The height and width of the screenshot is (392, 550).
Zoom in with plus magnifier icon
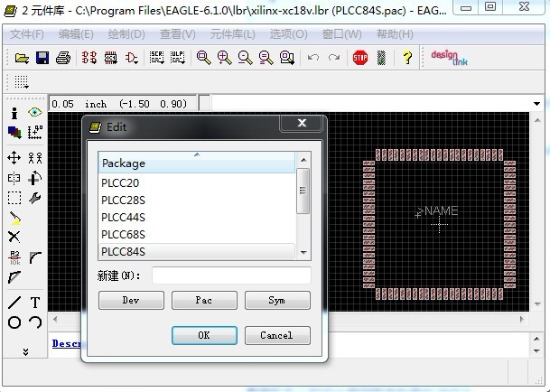225,58
